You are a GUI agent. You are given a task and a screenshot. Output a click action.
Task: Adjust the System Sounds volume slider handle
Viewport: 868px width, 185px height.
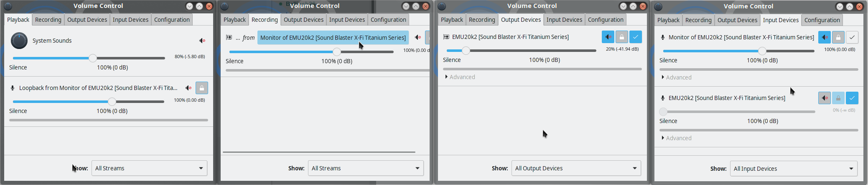[x=93, y=58]
